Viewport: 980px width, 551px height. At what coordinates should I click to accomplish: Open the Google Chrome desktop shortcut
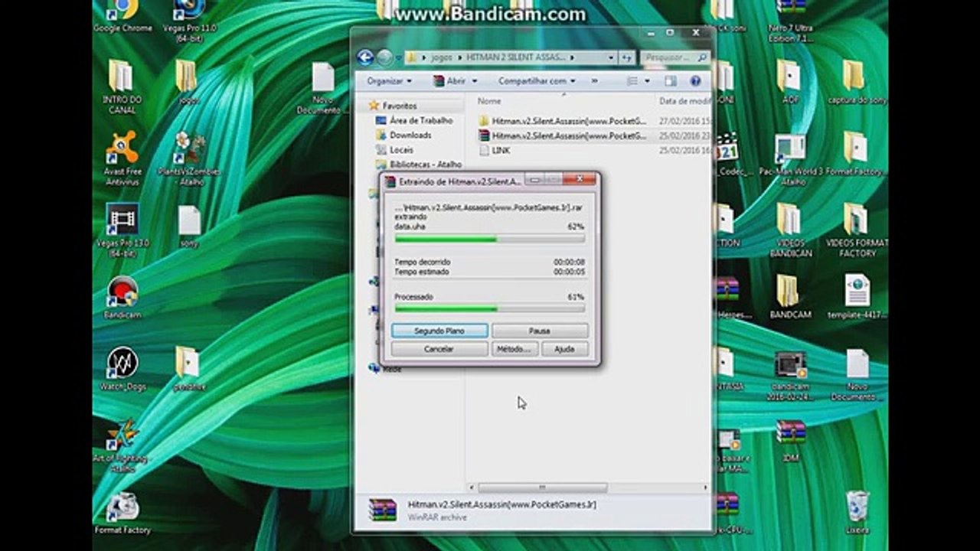coord(122,15)
